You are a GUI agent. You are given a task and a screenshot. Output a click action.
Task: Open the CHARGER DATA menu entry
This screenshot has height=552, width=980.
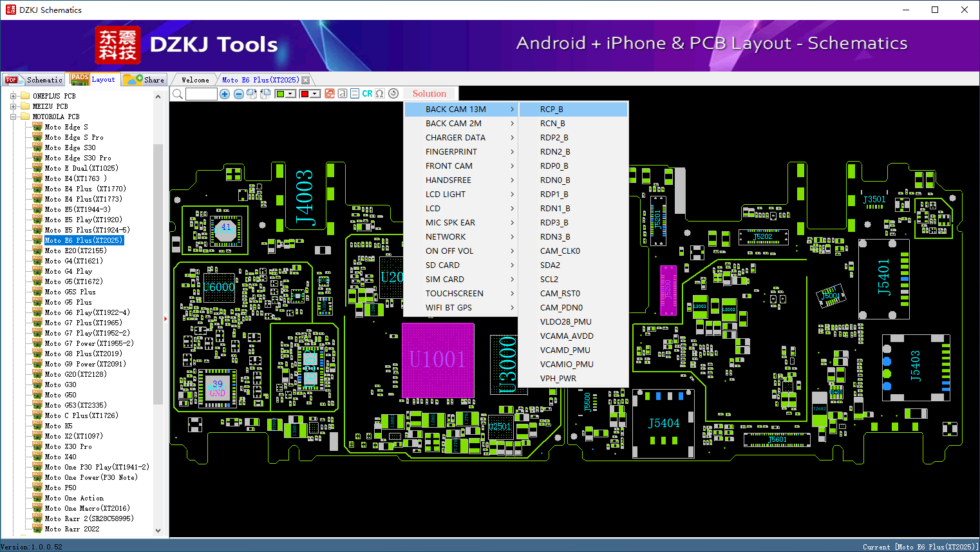pyautogui.click(x=461, y=138)
